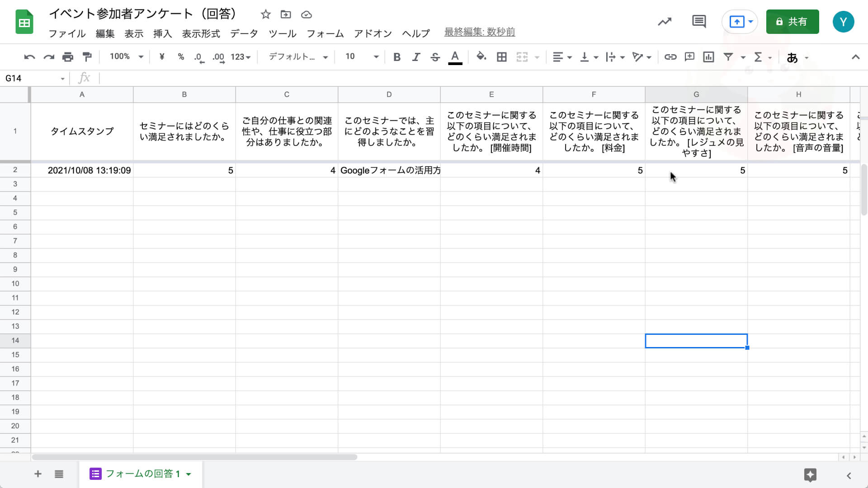Open the ツール menu
868x488 pixels.
(x=283, y=34)
